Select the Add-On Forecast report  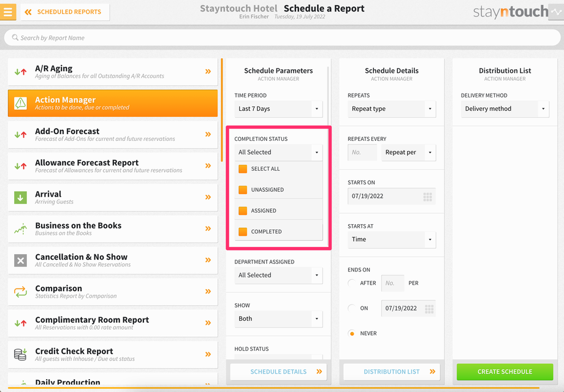(113, 135)
